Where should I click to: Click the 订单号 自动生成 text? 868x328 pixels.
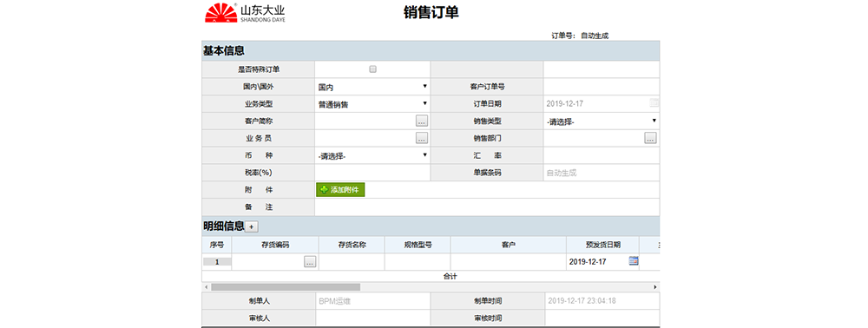click(580, 36)
